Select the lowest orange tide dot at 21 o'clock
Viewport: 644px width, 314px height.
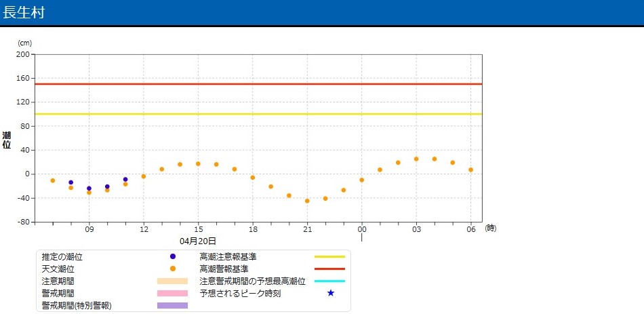click(307, 201)
